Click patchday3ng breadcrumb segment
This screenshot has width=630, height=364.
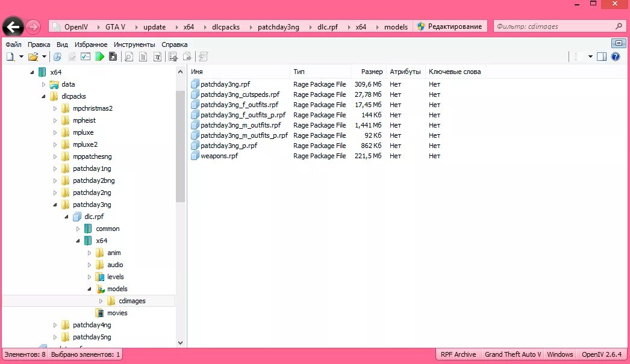click(278, 27)
